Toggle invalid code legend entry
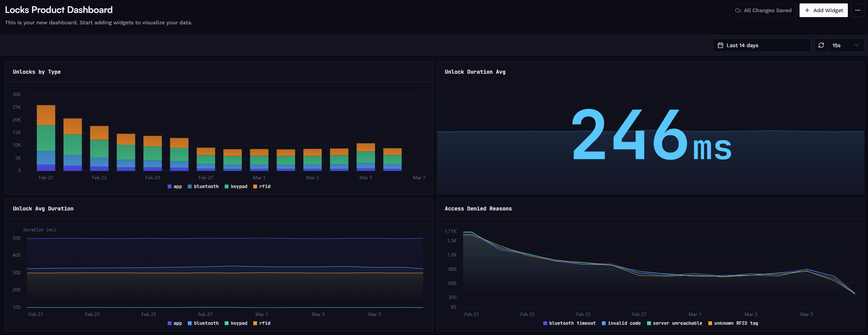 coord(621,323)
